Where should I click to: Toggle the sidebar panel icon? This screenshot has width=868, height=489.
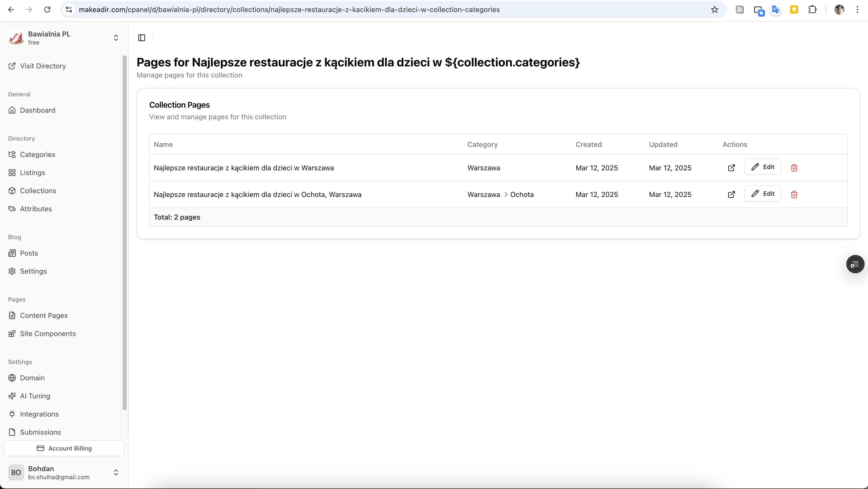[x=141, y=38]
